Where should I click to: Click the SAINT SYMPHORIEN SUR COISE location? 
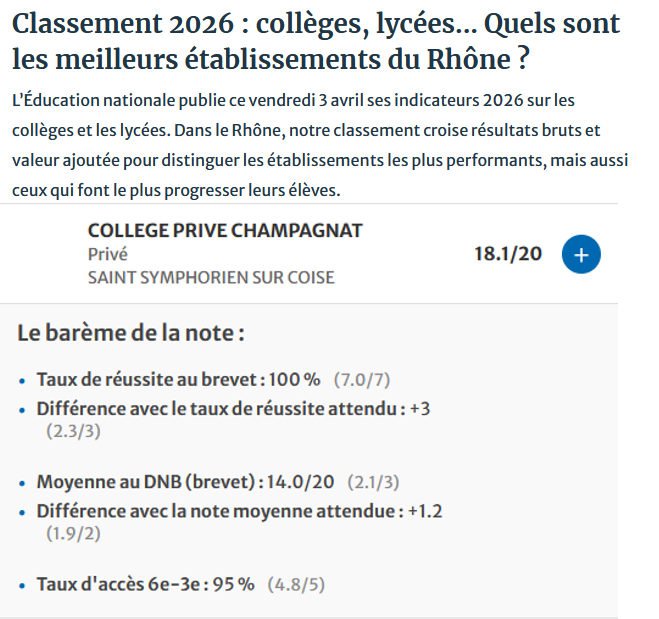(x=211, y=277)
